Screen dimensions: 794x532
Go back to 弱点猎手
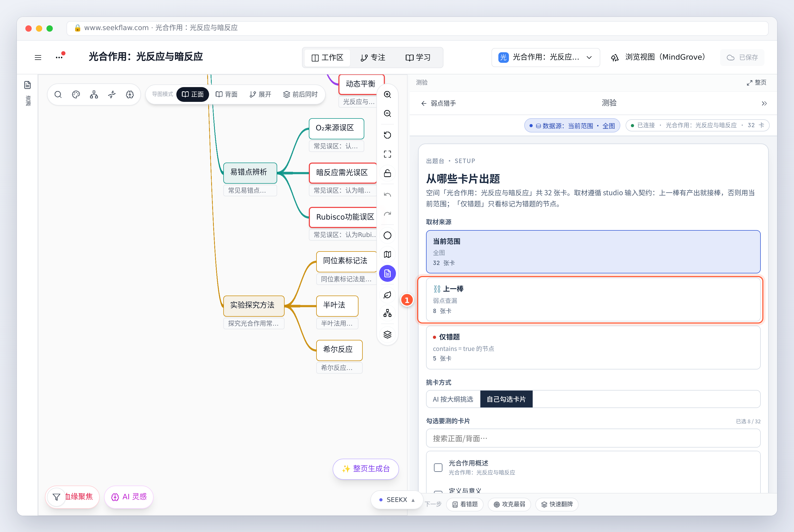438,103
